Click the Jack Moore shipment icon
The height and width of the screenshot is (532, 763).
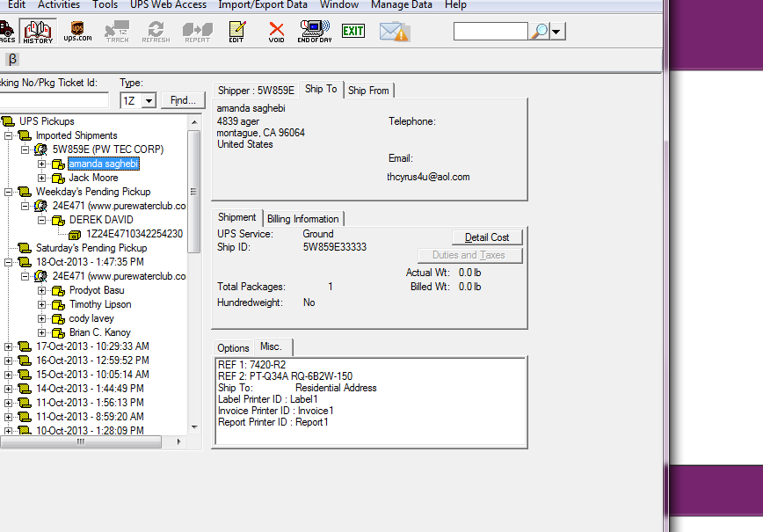coord(58,179)
